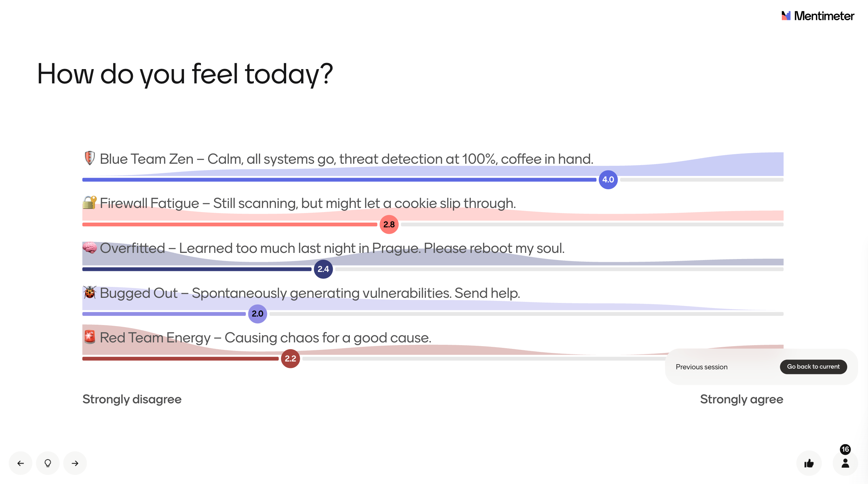Click the Mentimeter logo

[818, 16]
